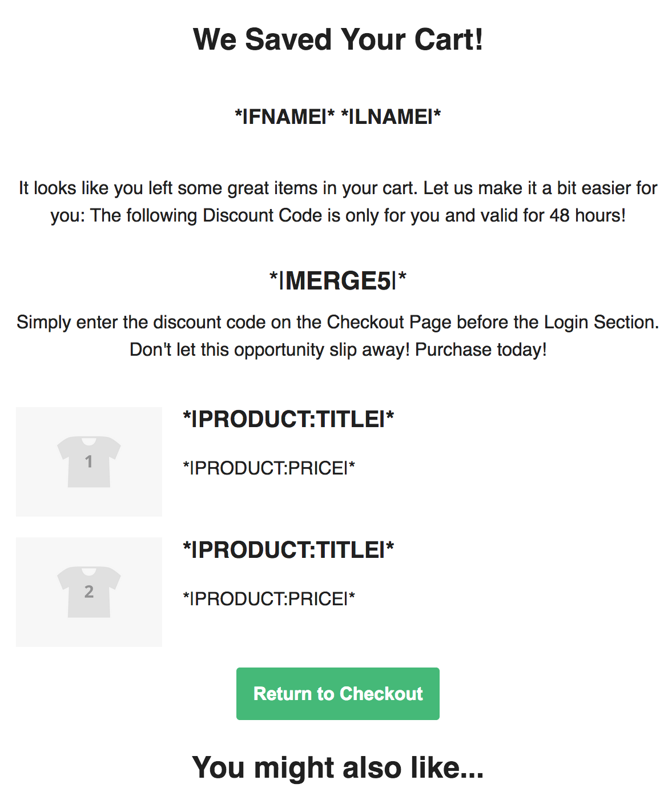Click the Return to Checkout button

coord(337,693)
